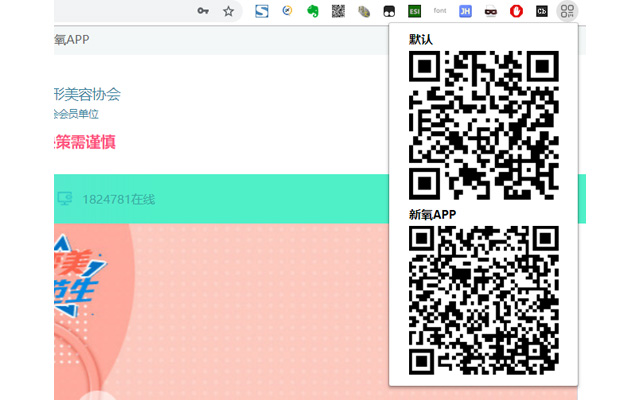Click the monitor icon beside online count

point(64,199)
